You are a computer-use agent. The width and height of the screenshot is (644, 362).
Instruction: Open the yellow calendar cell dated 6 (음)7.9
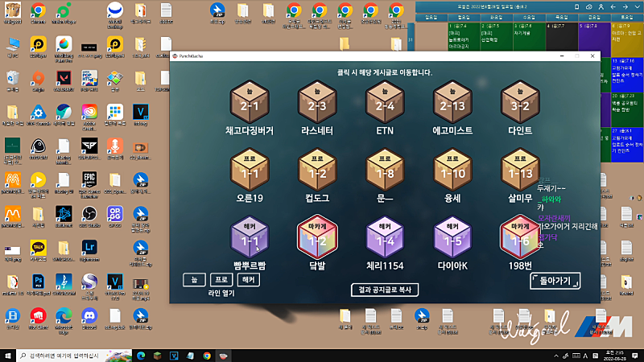[x=627, y=39]
